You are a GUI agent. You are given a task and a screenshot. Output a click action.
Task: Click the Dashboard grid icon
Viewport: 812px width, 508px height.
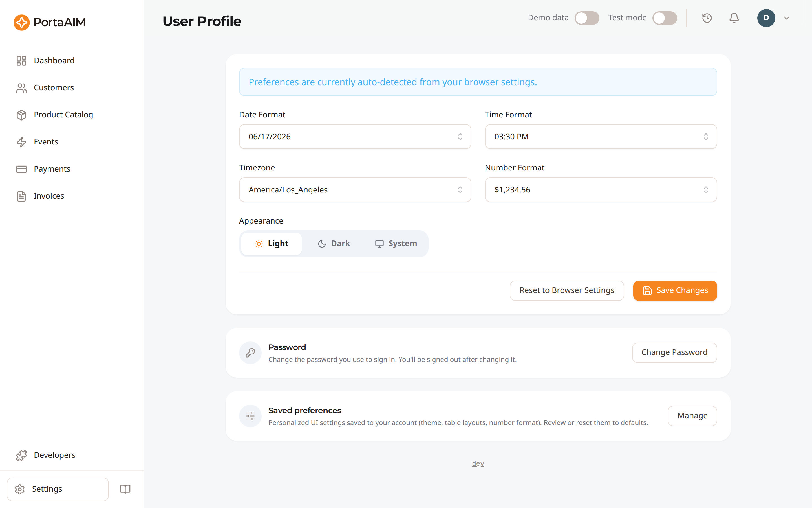pyautogui.click(x=21, y=61)
